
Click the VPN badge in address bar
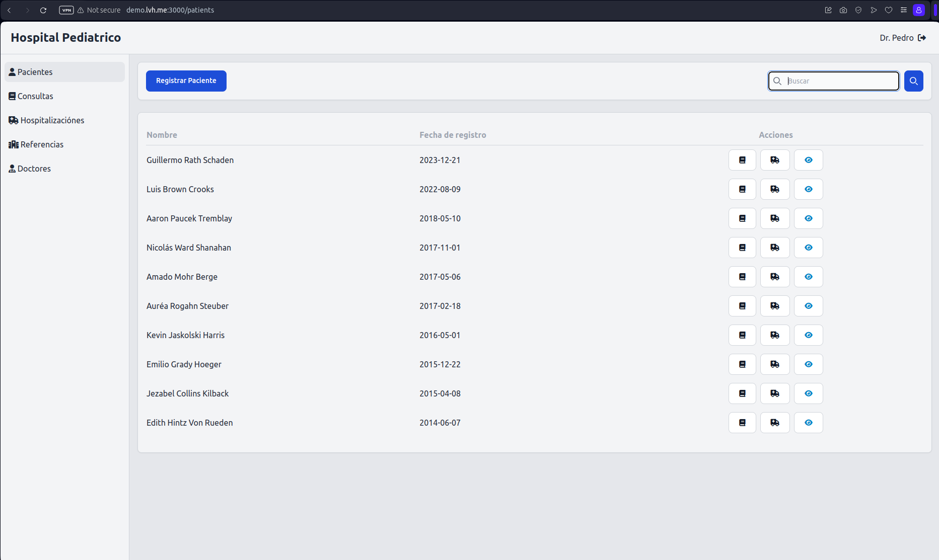point(66,10)
